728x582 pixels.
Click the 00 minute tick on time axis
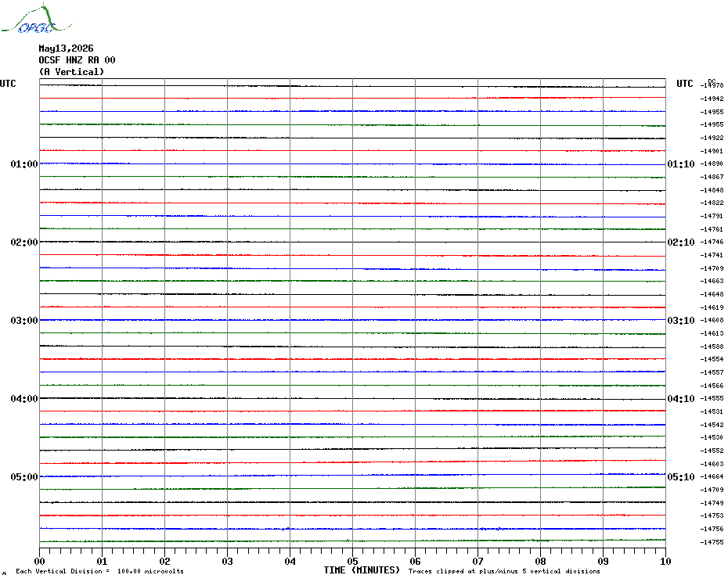tap(39, 561)
